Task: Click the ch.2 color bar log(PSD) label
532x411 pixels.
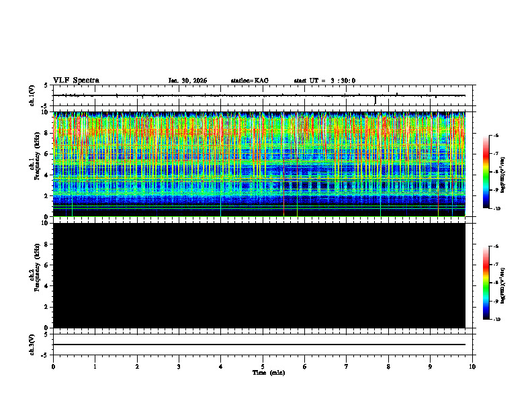Action: [x=503, y=286]
